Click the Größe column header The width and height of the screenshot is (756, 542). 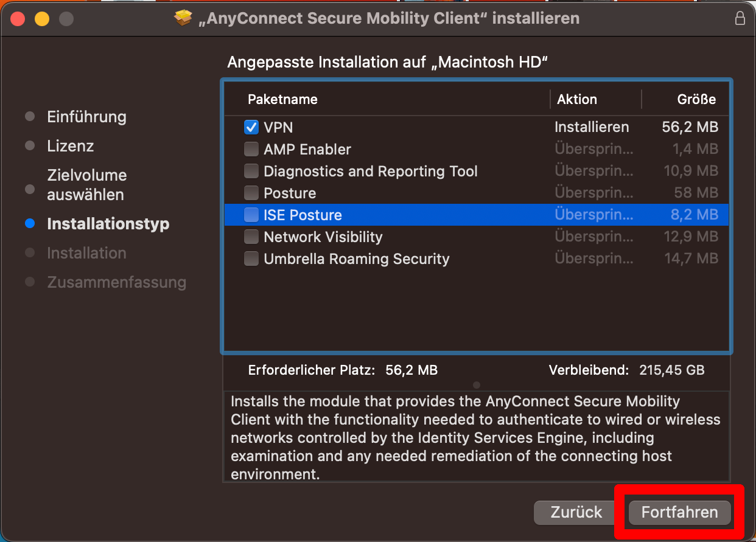click(696, 99)
